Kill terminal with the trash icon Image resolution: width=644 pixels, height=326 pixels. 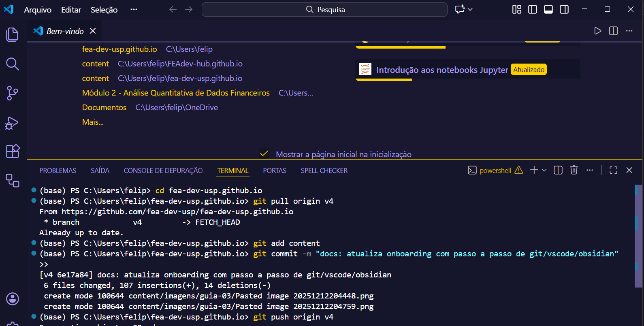574,170
